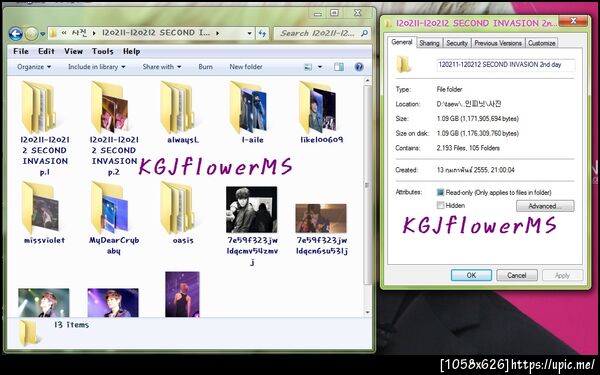Go back with the Explorer back arrow
The image size is (600, 375).
15,34
